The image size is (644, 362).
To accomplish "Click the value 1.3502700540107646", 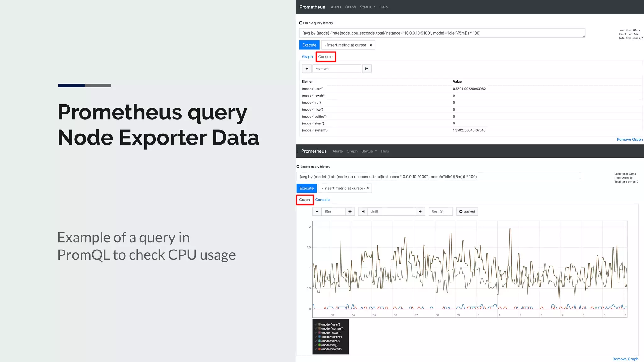I will (x=469, y=130).
